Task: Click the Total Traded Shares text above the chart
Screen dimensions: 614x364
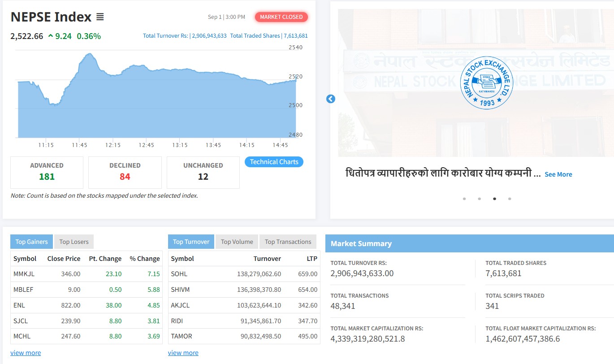Action: [x=269, y=36]
